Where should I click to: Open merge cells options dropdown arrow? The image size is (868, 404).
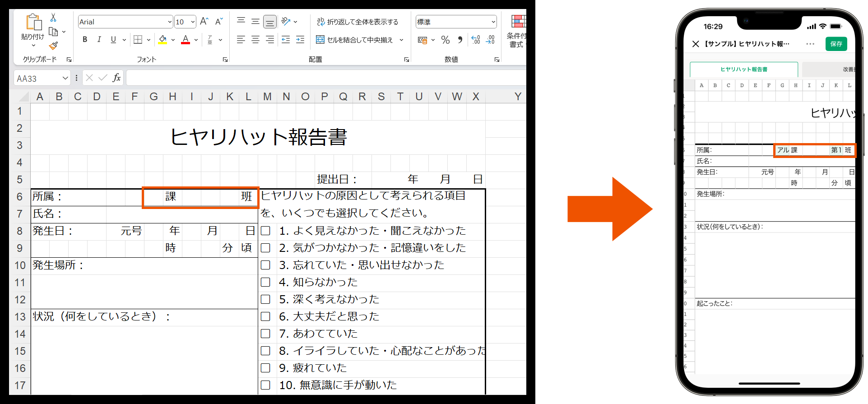click(x=401, y=40)
